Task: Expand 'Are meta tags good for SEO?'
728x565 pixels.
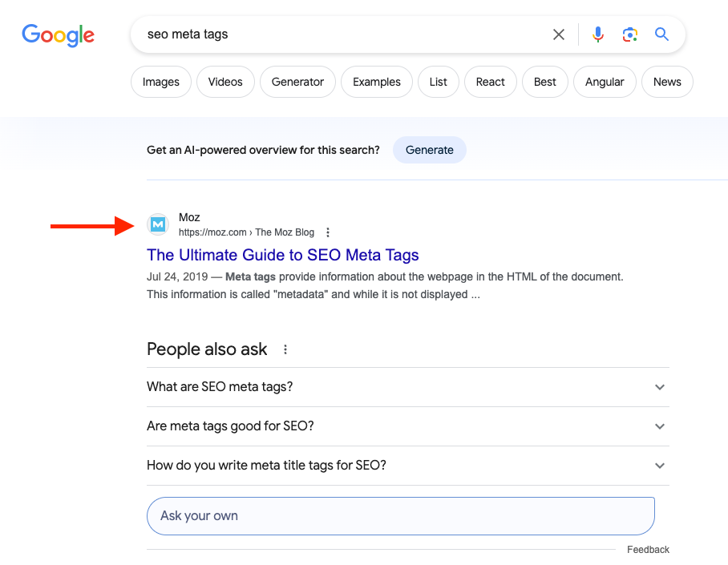Action: click(x=408, y=426)
